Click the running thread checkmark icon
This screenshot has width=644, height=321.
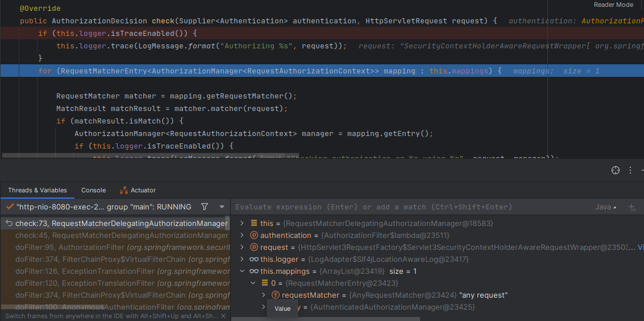10,207
